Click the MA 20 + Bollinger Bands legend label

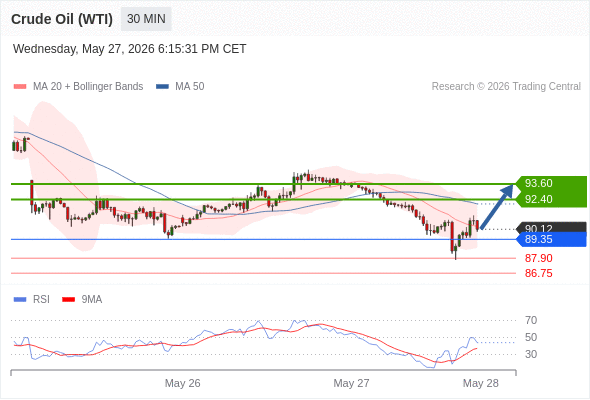click(88, 87)
